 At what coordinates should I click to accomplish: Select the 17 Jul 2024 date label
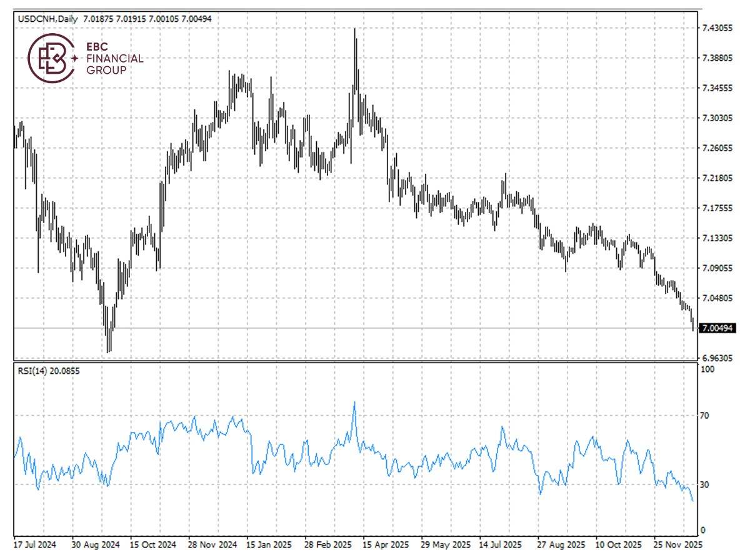[36, 545]
